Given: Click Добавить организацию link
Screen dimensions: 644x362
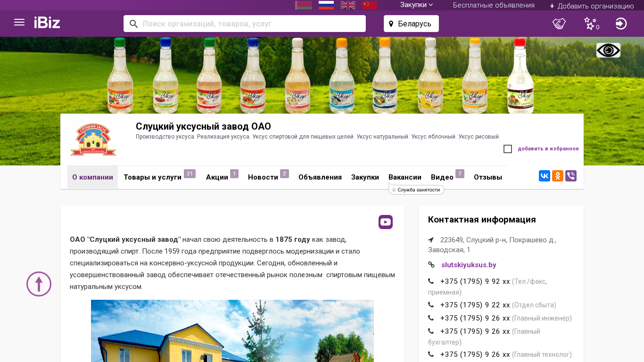Looking at the screenshot, I should pos(592,6).
